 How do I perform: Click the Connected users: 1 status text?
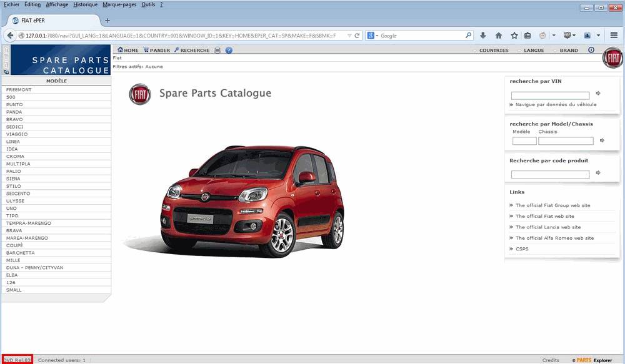click(x=62, y=360)
